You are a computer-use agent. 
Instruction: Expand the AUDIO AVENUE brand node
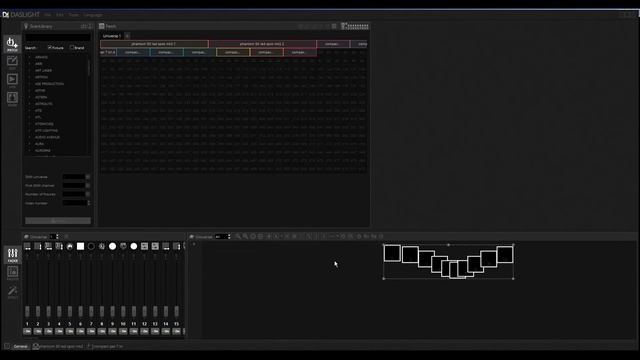(x=29, y=137)
